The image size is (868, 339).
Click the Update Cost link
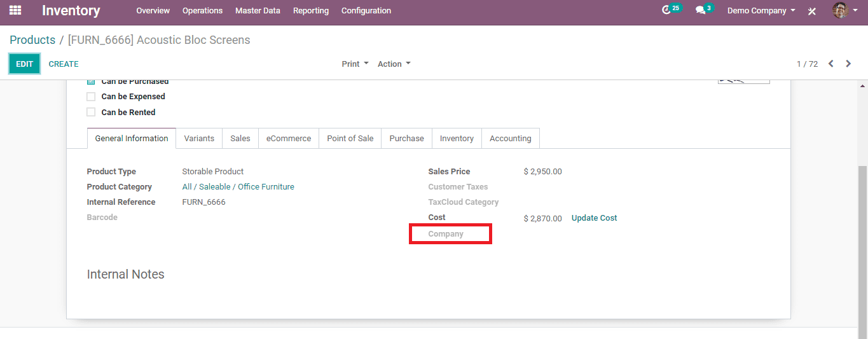pos(594,218)
